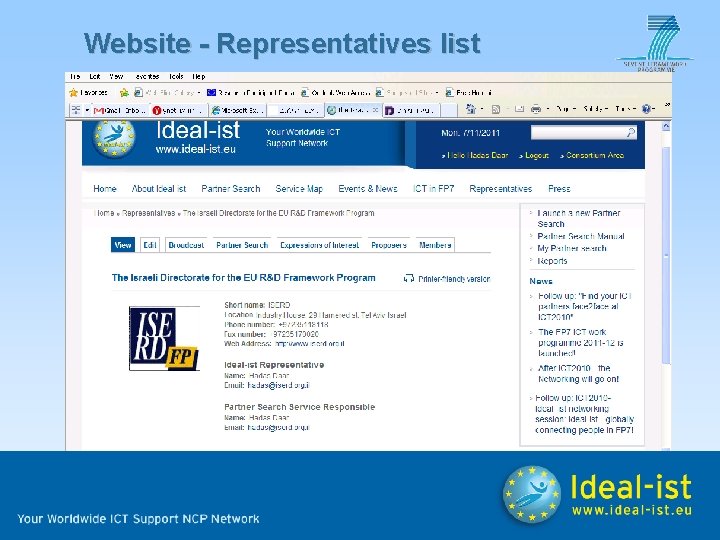Open the Safety dropdown in command bar
The width and height of the screenshot is (720, 540).
(596, 109)
